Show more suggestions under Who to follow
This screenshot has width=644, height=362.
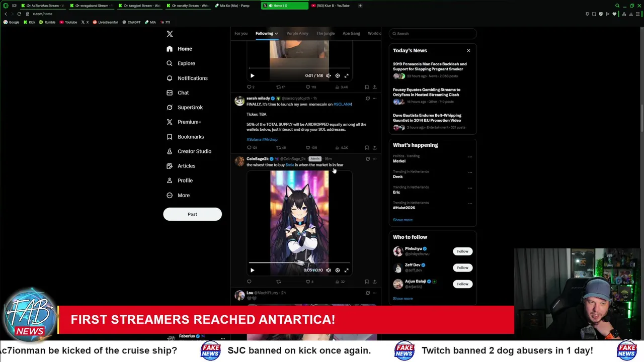pyautogui.click(x=403, y=299)
